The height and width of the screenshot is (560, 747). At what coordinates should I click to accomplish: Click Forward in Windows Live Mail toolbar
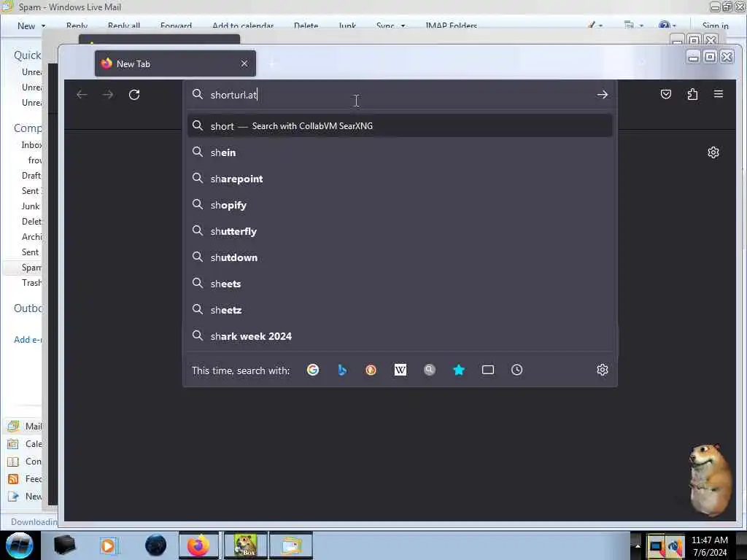tap(176, 26)
